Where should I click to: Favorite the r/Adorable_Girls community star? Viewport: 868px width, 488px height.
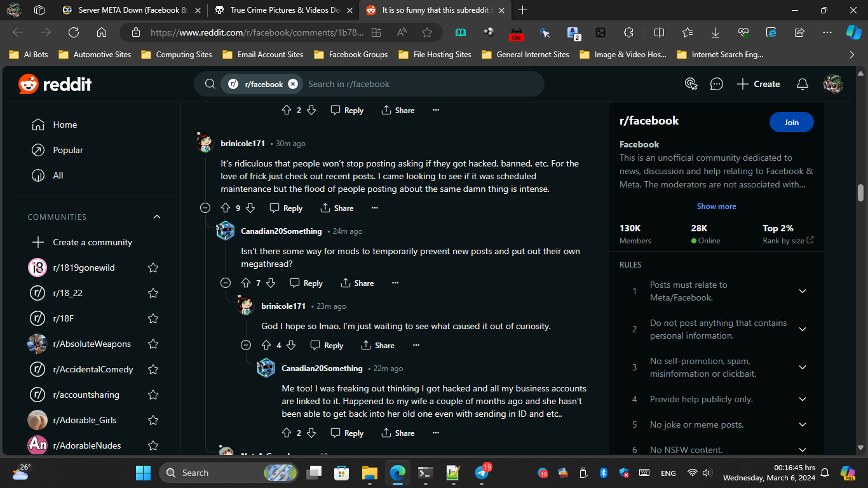(153, 420)
